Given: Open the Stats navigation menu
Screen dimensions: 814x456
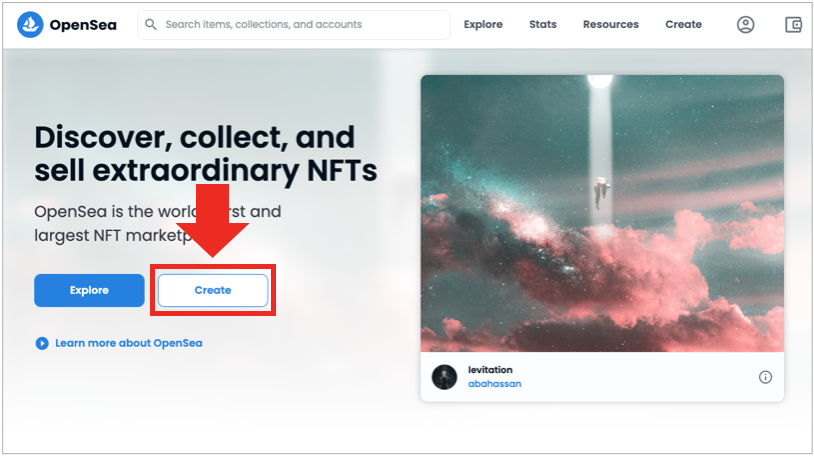Looking at the screenshot, I should 542,24.
